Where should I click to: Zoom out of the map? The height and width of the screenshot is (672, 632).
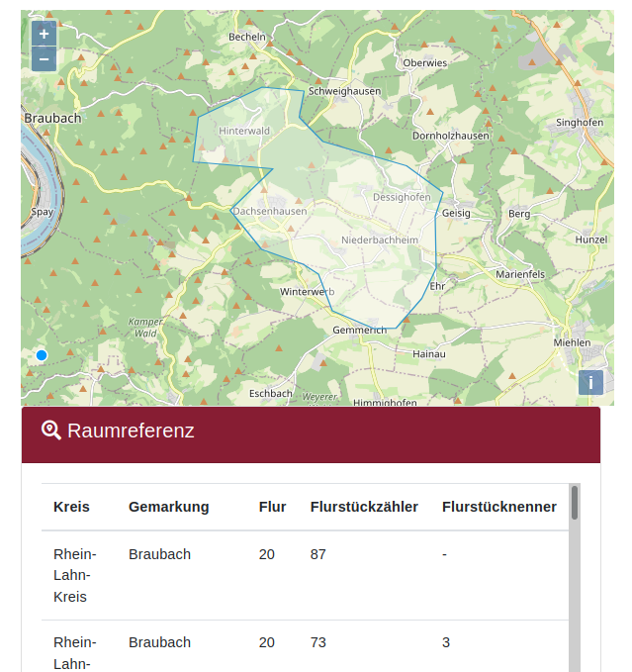pos(44,59)
